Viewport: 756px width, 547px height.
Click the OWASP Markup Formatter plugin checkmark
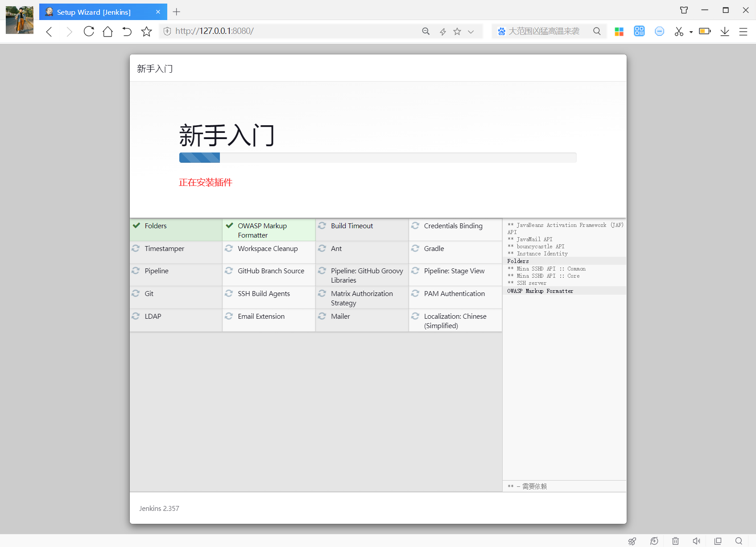coord(229,226)
